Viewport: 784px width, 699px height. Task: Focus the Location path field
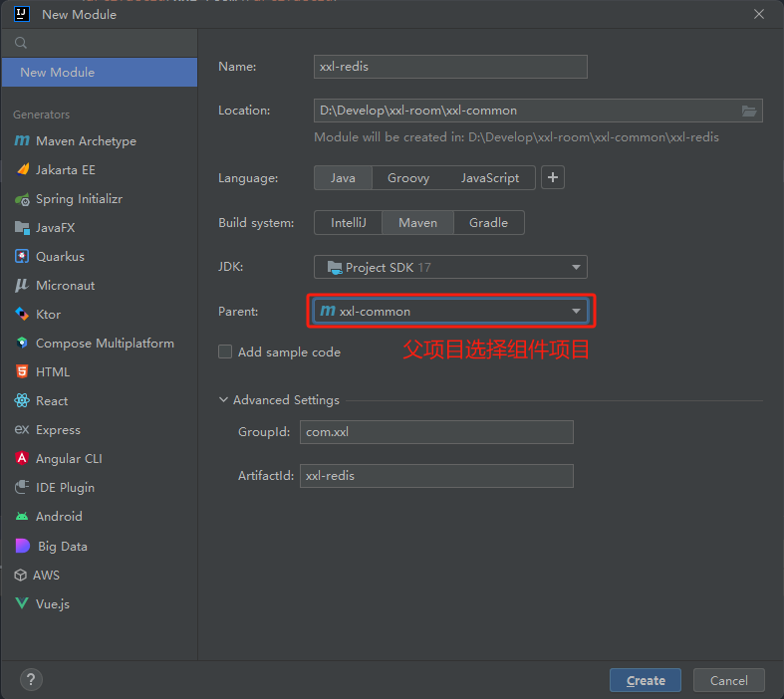(x=538, y=111)
